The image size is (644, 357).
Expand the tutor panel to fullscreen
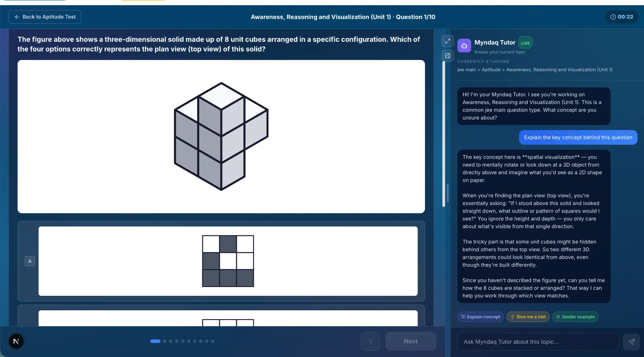(x=448, y=41)
